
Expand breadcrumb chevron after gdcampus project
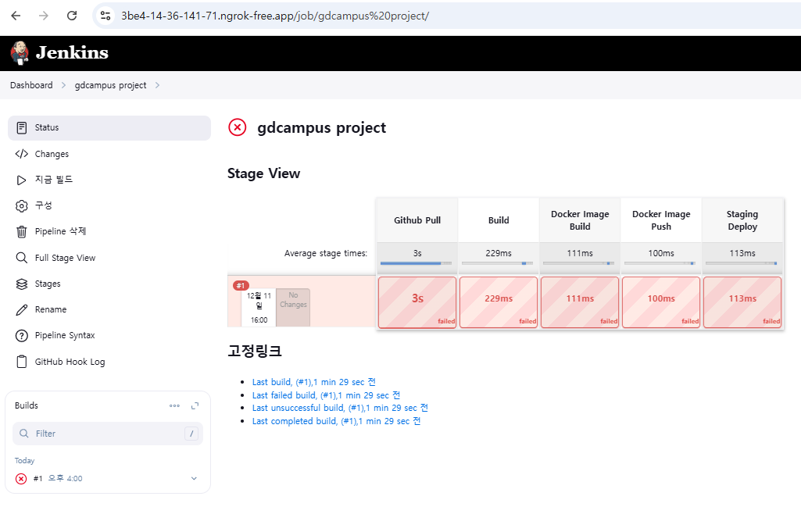coord(157,85)
